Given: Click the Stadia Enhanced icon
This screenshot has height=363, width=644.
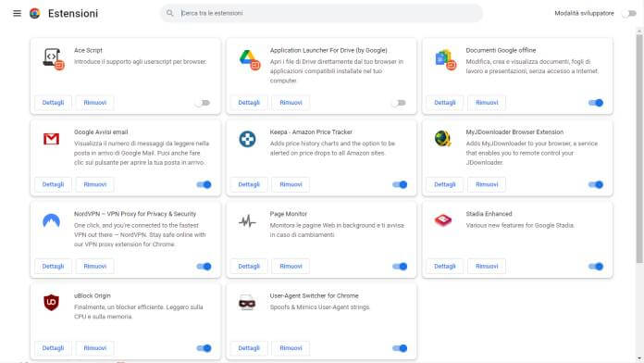Looking at the screenshot, I should (443, 220).
